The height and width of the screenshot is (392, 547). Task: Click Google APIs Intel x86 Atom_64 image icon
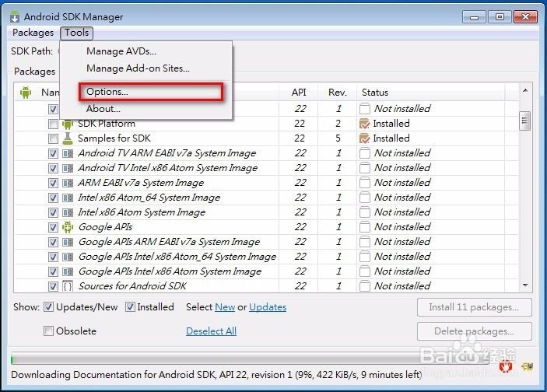[68, 257]
